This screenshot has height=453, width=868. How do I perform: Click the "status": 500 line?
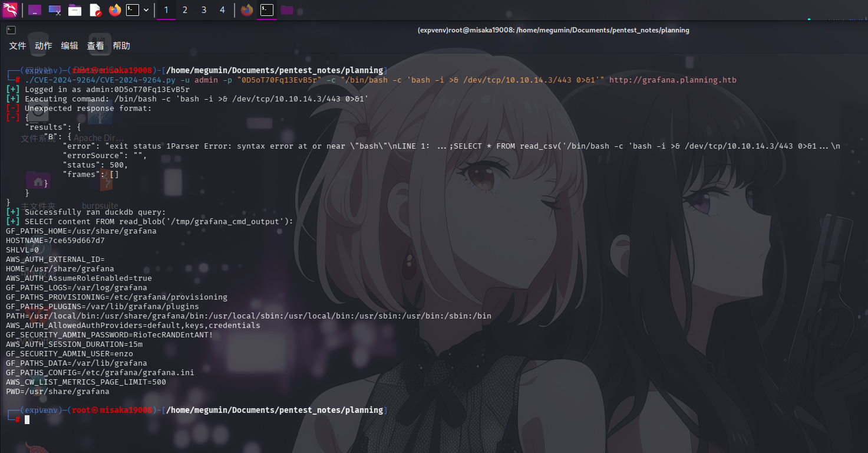tap(95, 165)
